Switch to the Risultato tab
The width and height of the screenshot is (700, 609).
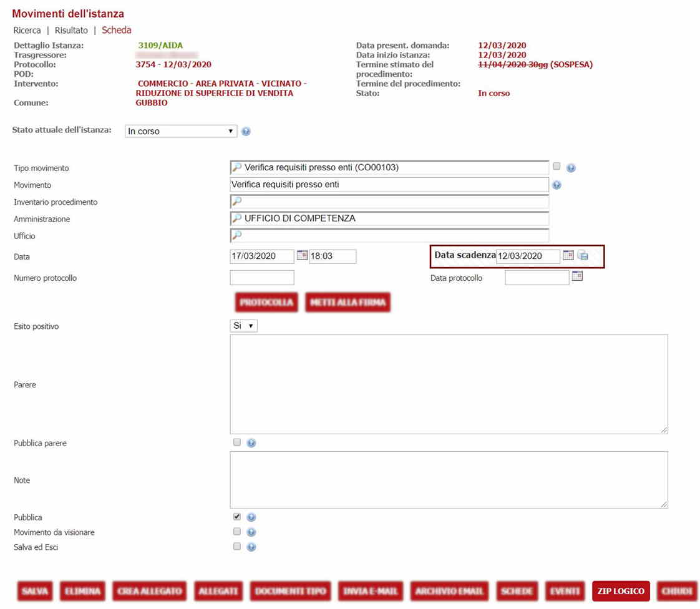coord(71,31)
